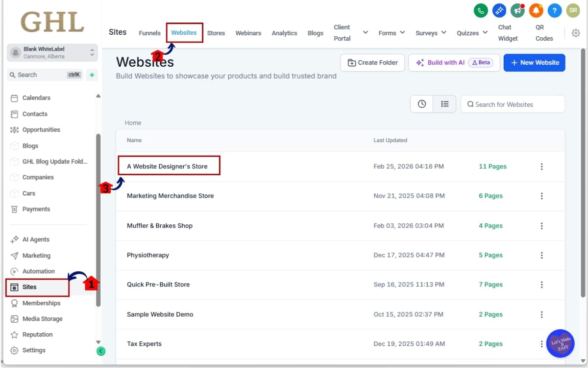The width and height of the screenshot is (588, 368).
Task: Click the New Website button
Action: click(534, 63)
